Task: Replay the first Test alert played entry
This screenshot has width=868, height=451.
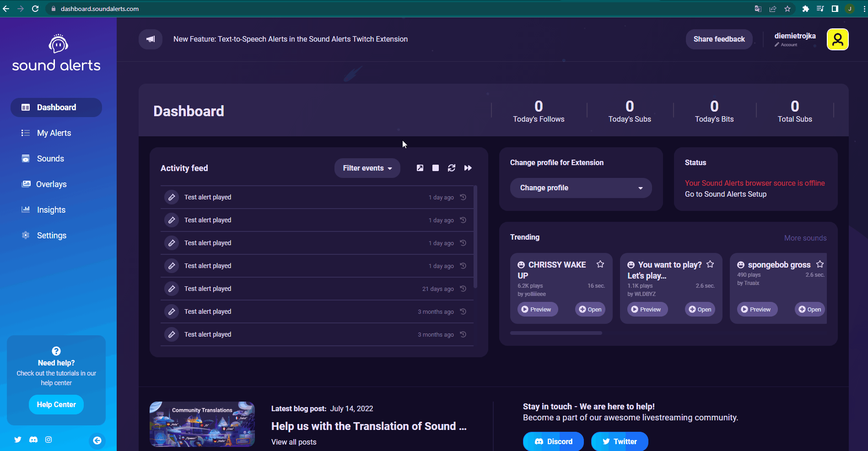Action: [x=463, y=197]
